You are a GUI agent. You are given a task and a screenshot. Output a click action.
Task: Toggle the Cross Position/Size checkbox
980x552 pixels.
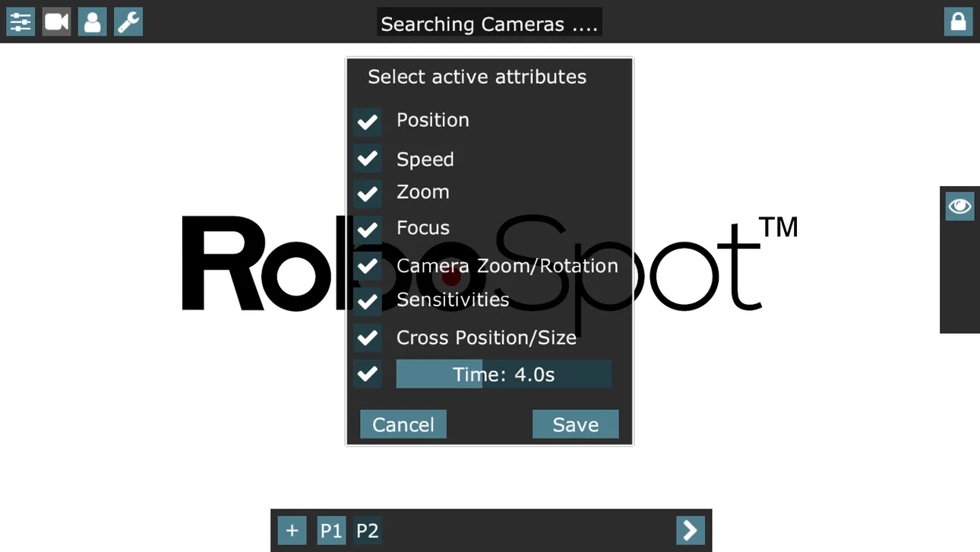367,338
